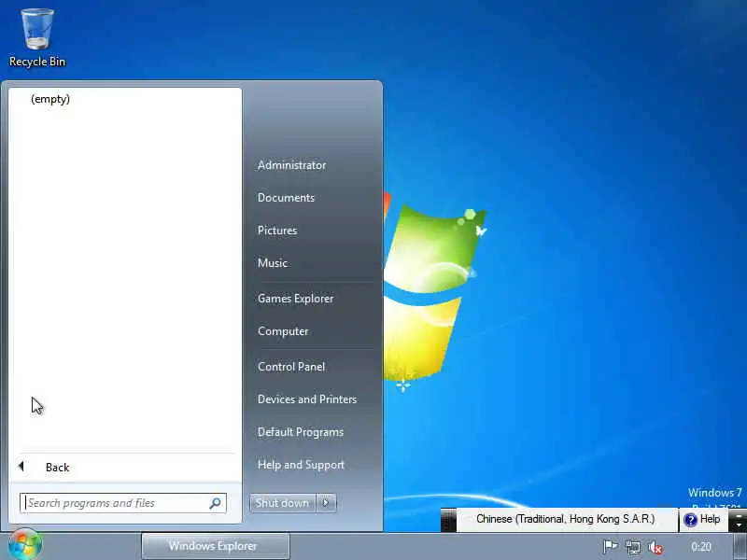Open the Recycle Bin desktop icon

36,38
